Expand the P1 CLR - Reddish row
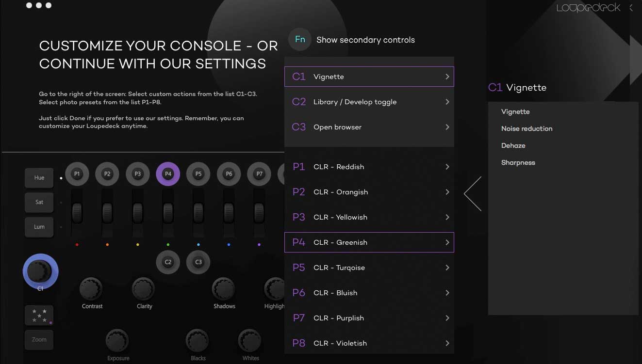Image resolution: width=642 pixels, height=364 pixels. tap(369, 167)
